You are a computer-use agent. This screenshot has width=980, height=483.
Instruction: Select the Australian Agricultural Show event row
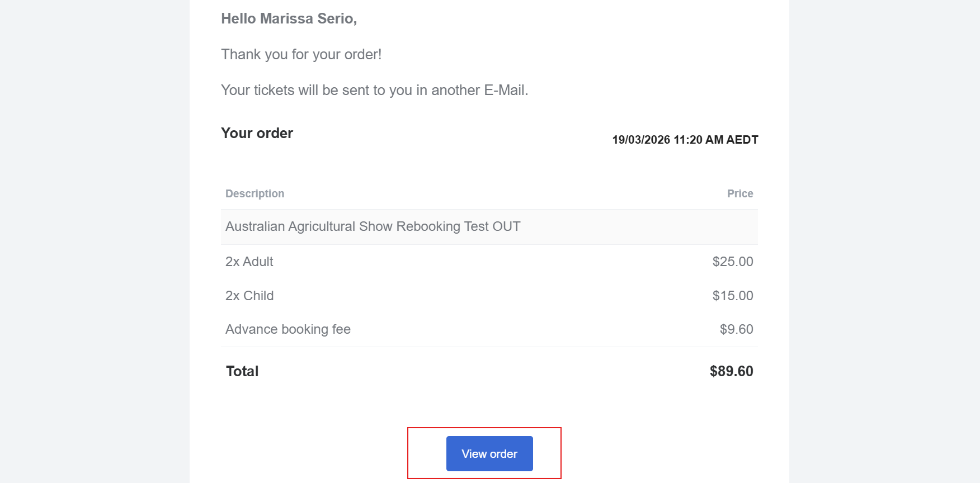coord(373,226)
